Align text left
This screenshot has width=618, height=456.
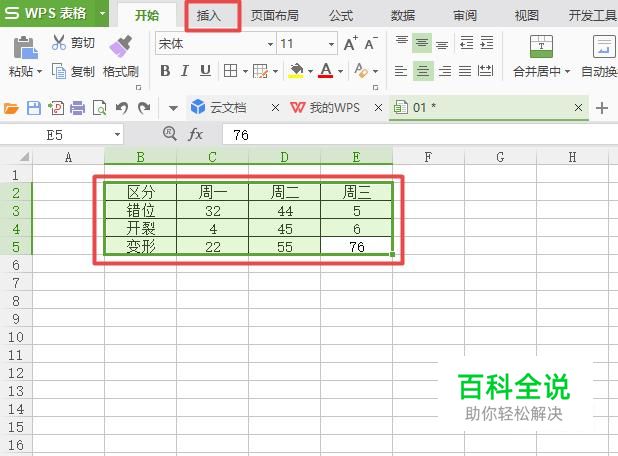[401, 71]
